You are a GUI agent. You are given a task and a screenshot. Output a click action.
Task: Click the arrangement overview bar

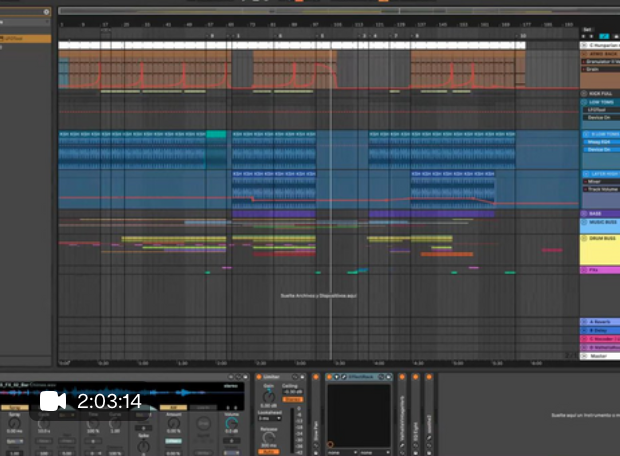point(339,11)
